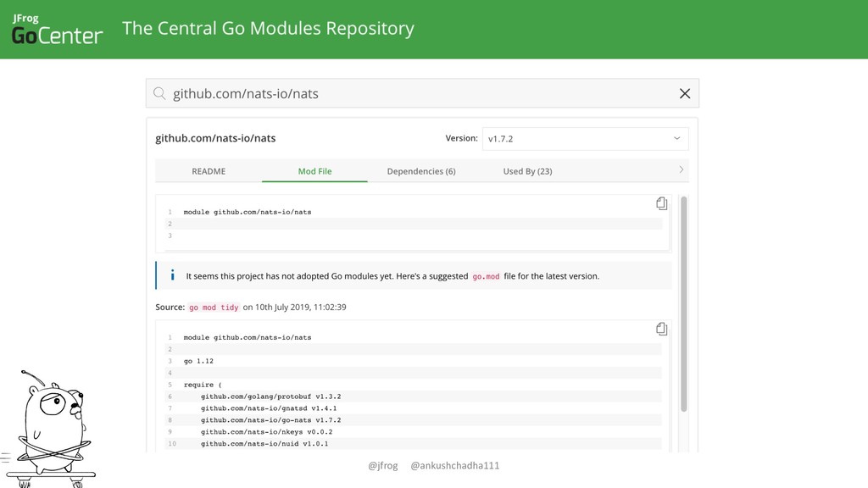The width and height of the screenshot is (868, 488).
Task: Click the go.mod code label in notice
Action: coord(486,277)
